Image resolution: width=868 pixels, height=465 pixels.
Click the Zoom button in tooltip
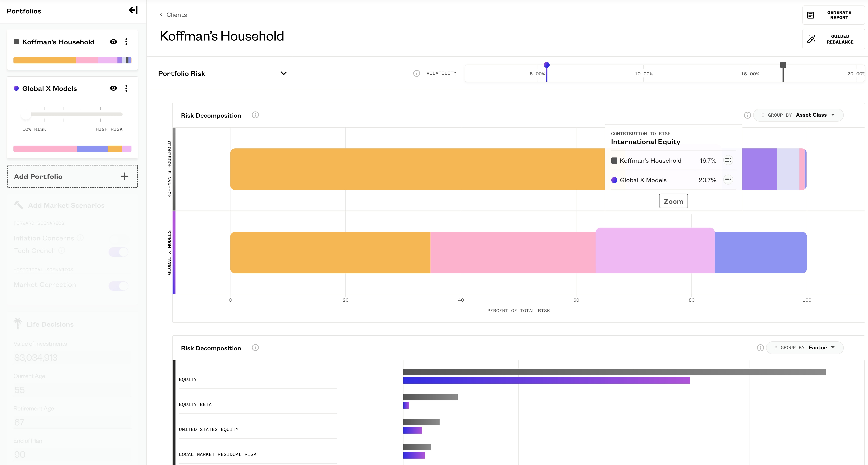click(673, 201)
